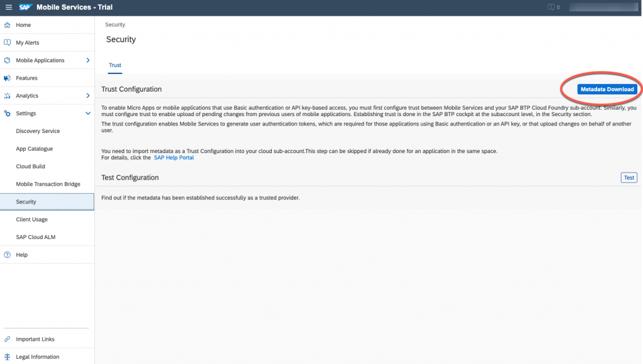Image resolution: width=643 pixels, height=364 pixels.
Task: Click the My Alerts icon
Action: pyautogui.click(x=8, y=43)
